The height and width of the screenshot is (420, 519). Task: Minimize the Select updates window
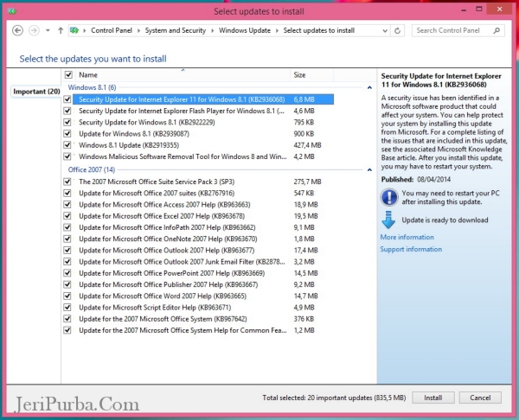[464, 10]
